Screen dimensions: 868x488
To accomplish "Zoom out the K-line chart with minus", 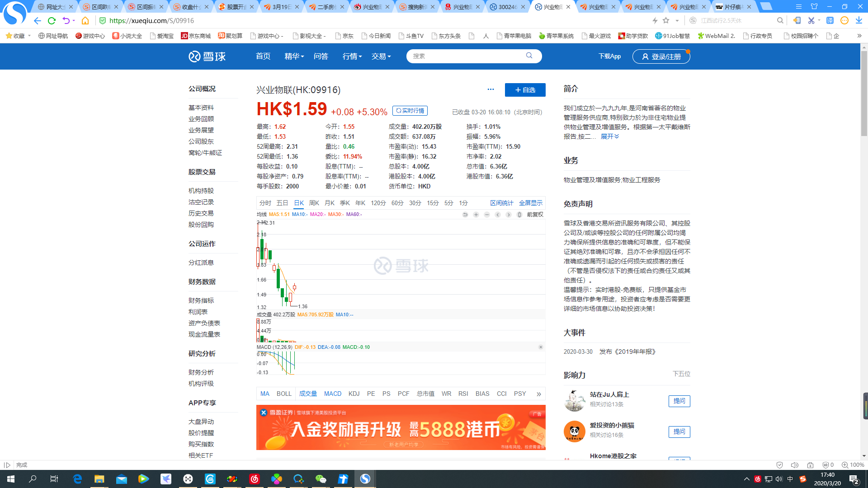I will 487,215.
